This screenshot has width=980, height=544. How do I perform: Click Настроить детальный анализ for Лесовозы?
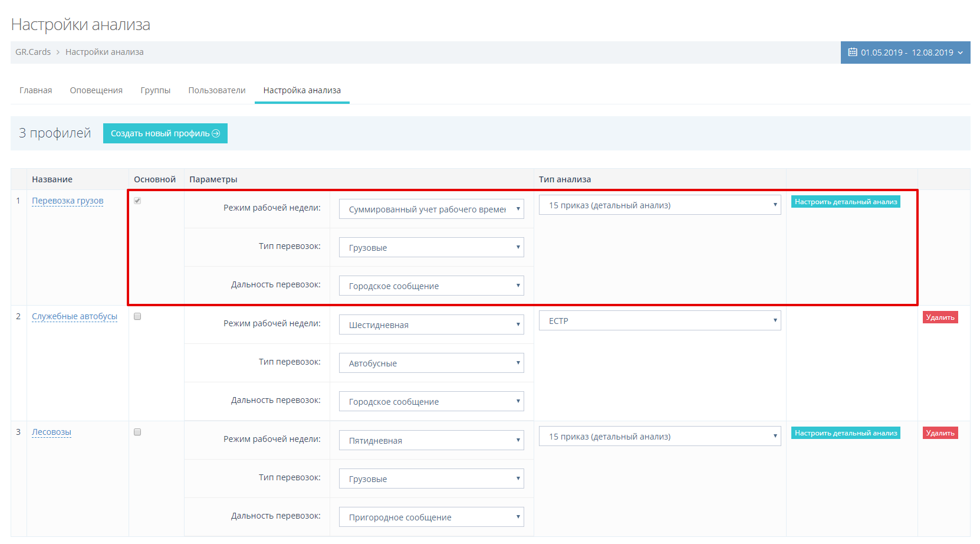(846, 432)
